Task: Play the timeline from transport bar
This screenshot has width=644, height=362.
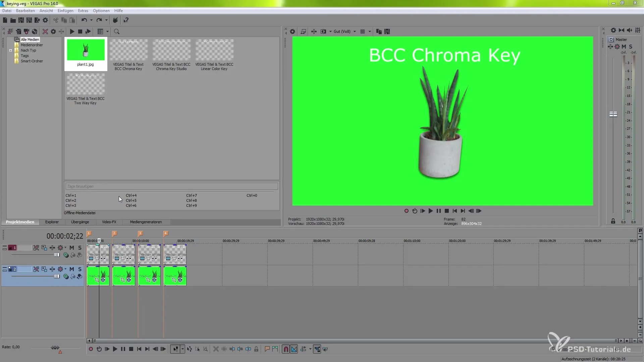Action: pyautogui.click(x=115, y=349)
